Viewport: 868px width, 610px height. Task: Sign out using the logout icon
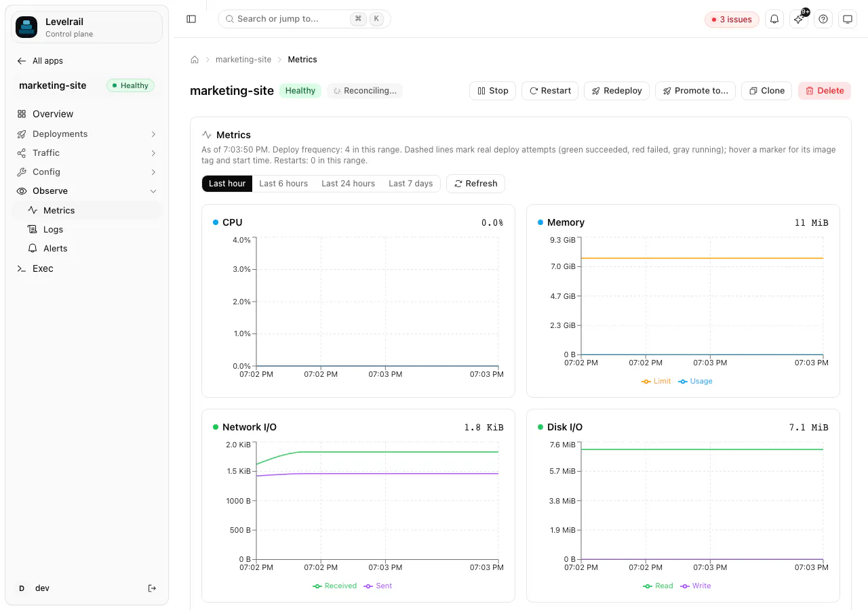point(152,588)
